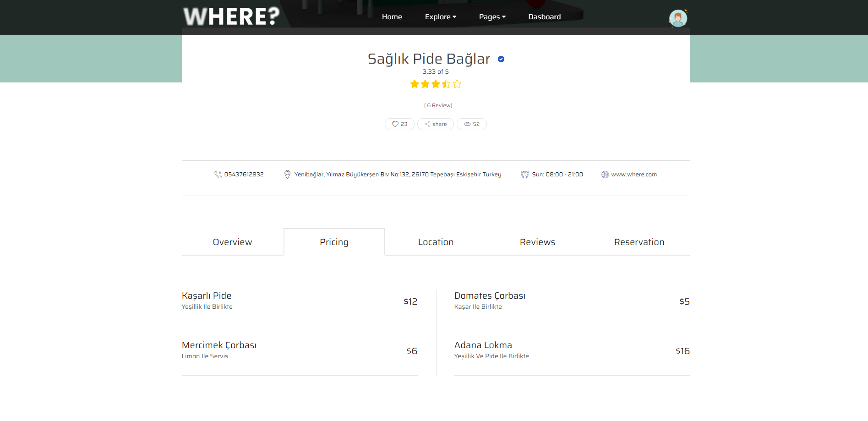Go to the Home menu item
This screenshot has height=421, width=868.
tap(392, 17)
